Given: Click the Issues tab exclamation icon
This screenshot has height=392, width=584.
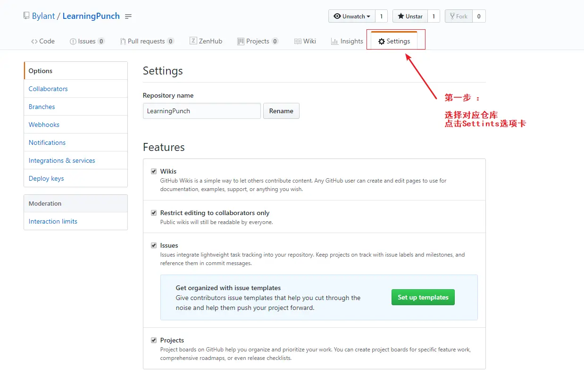Looking at the screenshot, I should tap(73, 42).
